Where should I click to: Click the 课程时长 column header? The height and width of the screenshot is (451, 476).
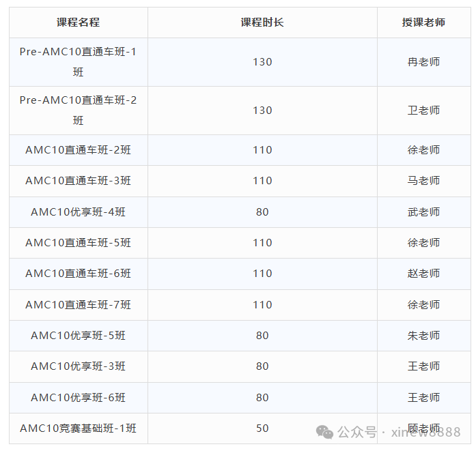point(262,23)
